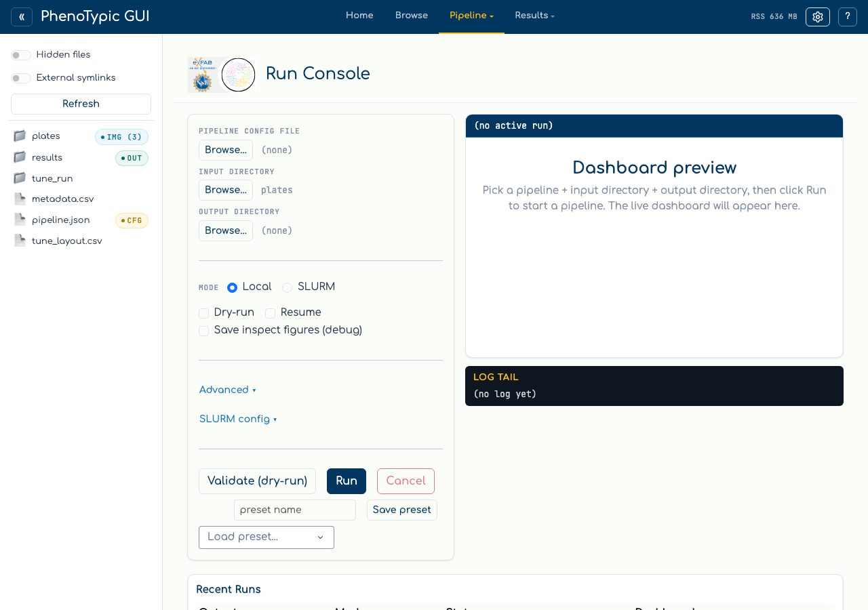868x610 pixels.
Task: Open the Pipeline dropdown menu
Action: [x=471, y=16]
